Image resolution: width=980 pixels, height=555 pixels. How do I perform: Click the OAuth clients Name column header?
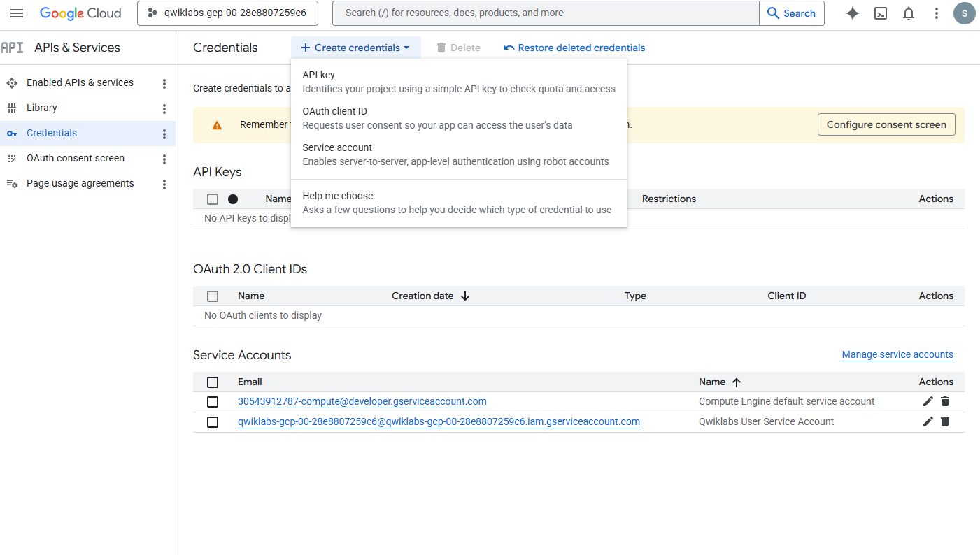click(251, 296)
